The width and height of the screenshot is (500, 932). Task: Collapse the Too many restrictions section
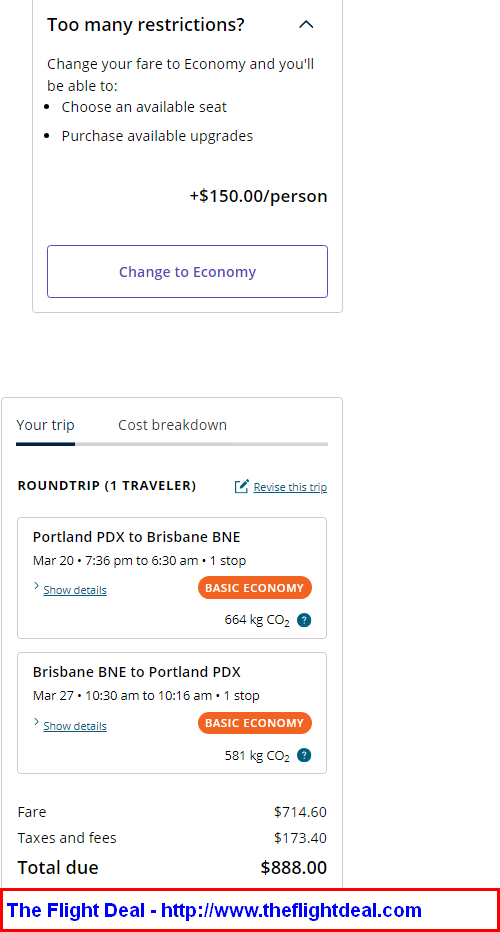[x=306, y=24]
